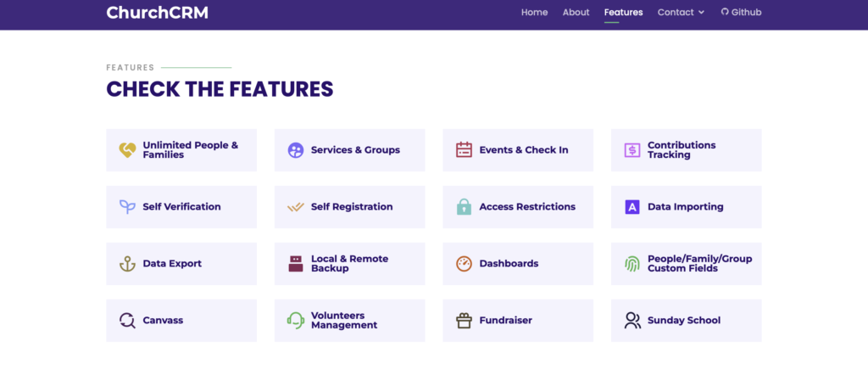Click the "Unlimited People & Families" label
Screen dimensions: 868x370
191,150
